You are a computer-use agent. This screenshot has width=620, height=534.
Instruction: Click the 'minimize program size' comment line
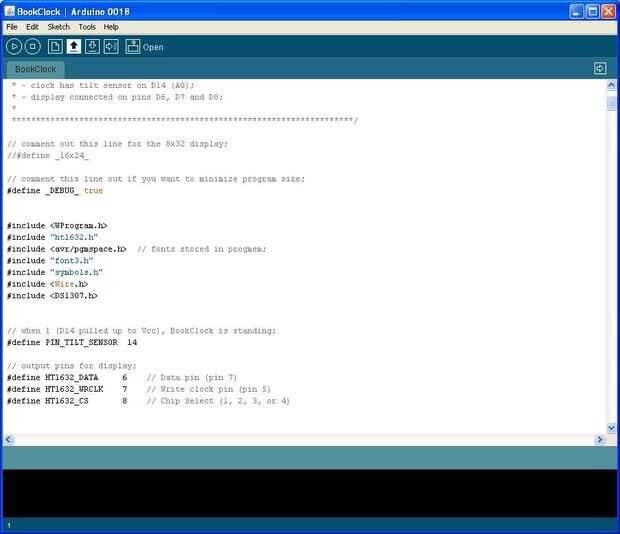coord(156,179)
